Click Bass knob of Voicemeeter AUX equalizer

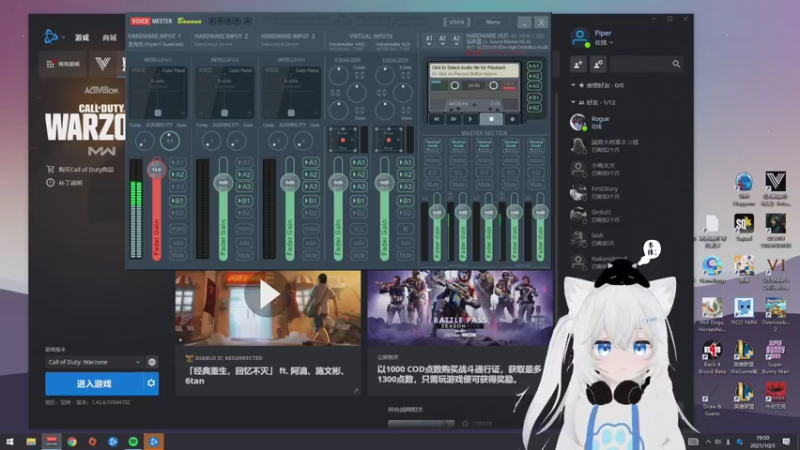coord(385,110)
